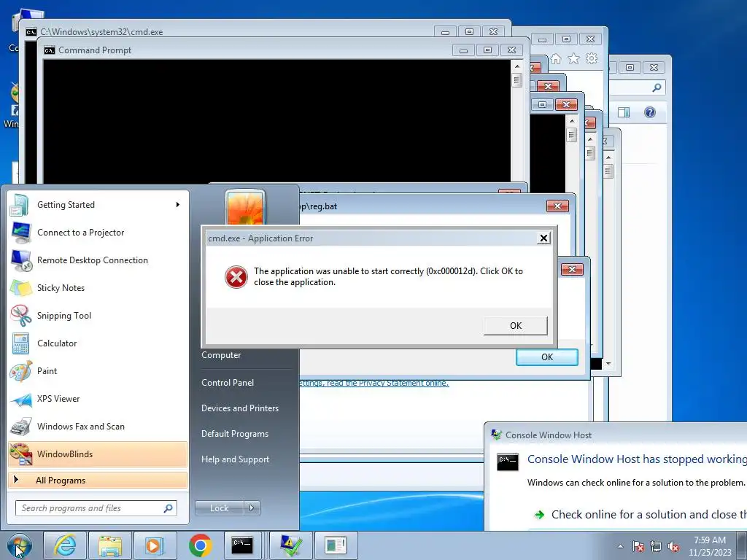Click the WindowBlinds icon in Start menu
Screen dimensions: 747x560
tap(21, 454)
